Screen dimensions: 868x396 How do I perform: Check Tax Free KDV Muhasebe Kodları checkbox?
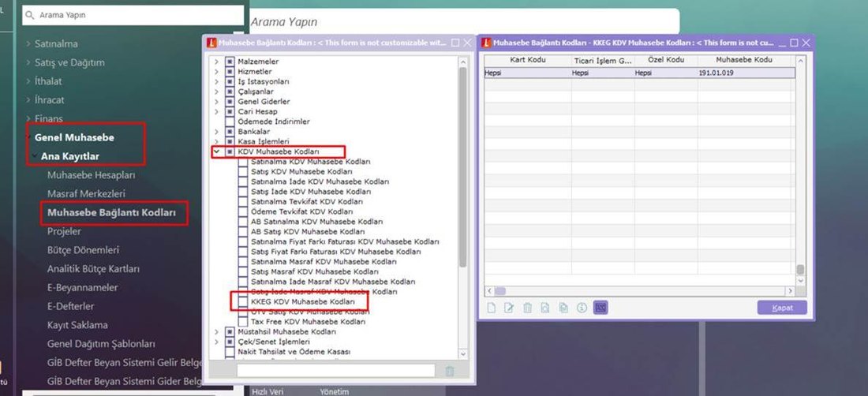(243, 322)
